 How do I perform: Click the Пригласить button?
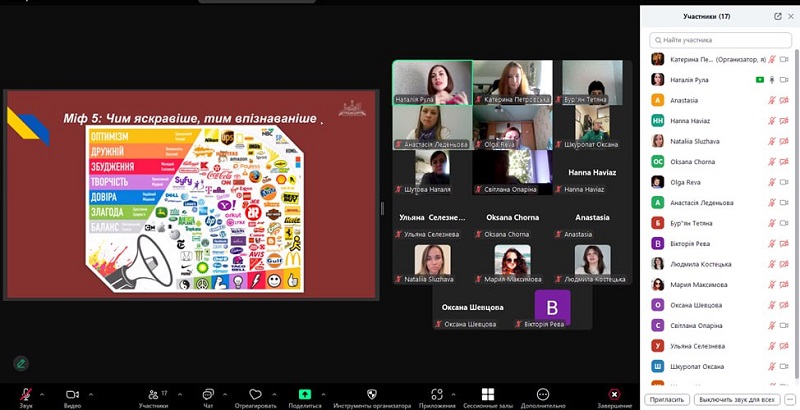(667, 399)
